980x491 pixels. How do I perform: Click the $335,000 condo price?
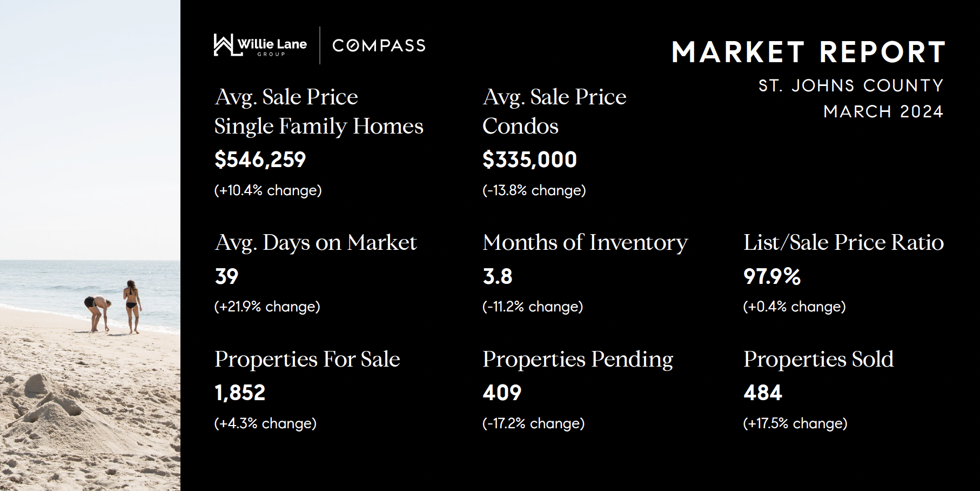coord(529,160)
